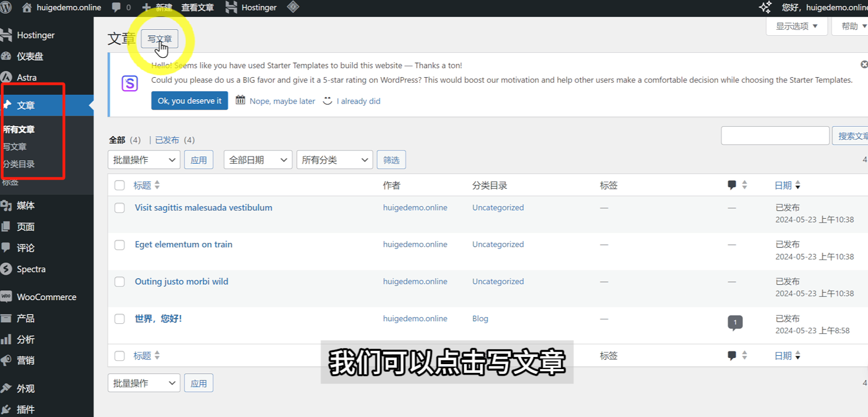Image resolution: width=868 pixels, height=417 pixels.
Task: Click top 应用 apply button
Action: pos(199,160)
